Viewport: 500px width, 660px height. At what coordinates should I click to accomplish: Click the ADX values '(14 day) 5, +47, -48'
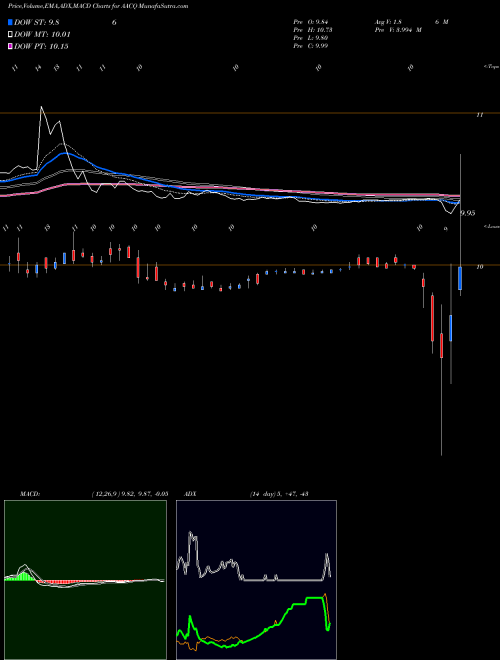279,494
